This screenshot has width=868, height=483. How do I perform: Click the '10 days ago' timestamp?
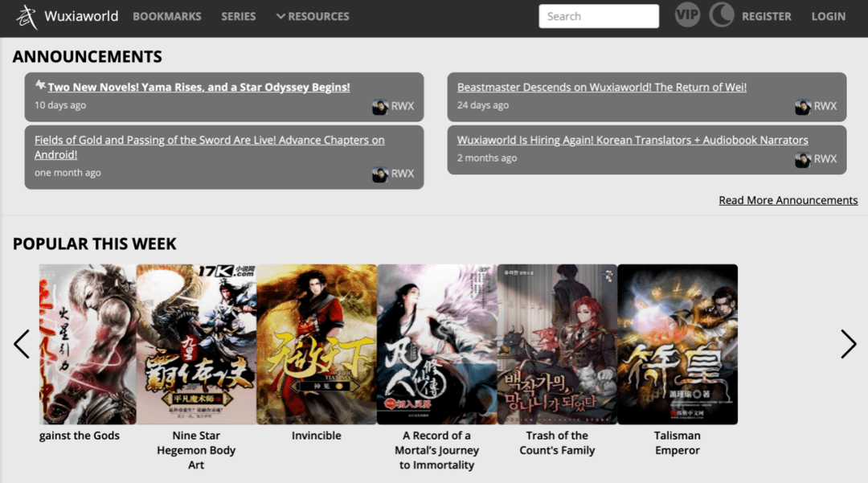[x=60, y=105]
